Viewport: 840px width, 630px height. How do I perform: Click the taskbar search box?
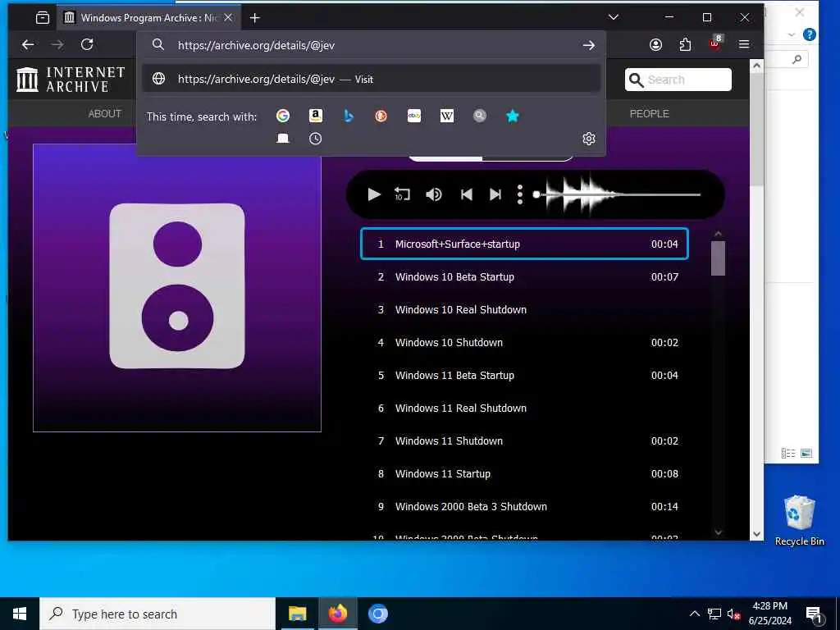click(x=157, y=614)
